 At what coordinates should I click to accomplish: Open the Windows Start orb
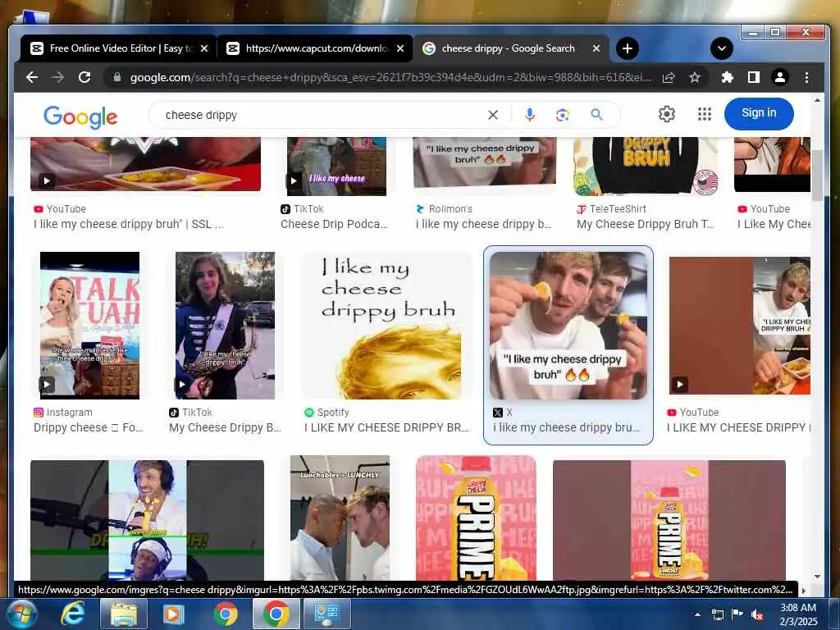[x=22, y=614]
